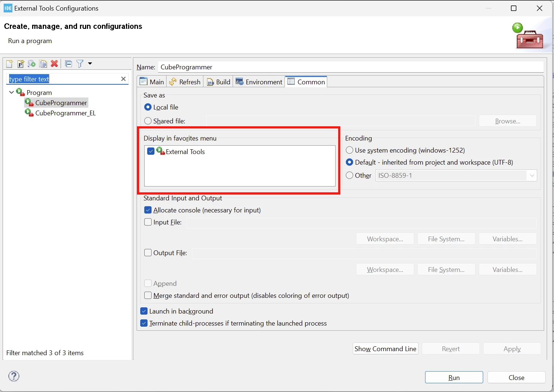Image resolution: width=554 pixels, height=392 pixels.
Task: Enable the Input File checkbox
Action: click(x=148, y=222)
